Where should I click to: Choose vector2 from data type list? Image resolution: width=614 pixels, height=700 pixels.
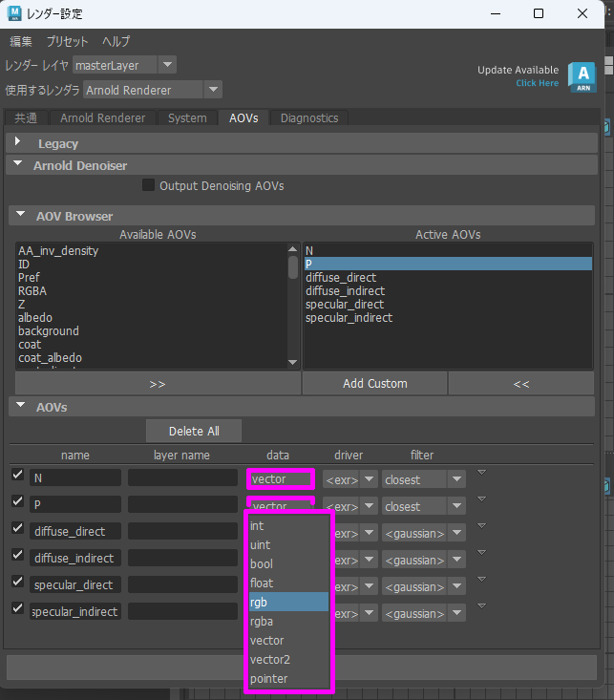[289, 659]
